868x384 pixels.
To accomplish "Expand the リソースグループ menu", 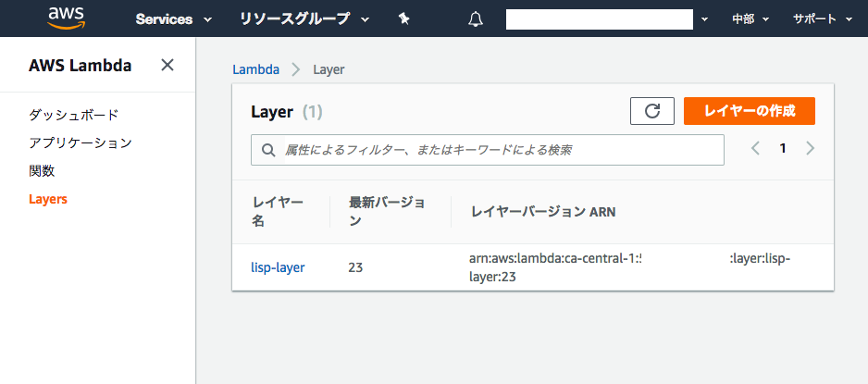I will point(304,19).
